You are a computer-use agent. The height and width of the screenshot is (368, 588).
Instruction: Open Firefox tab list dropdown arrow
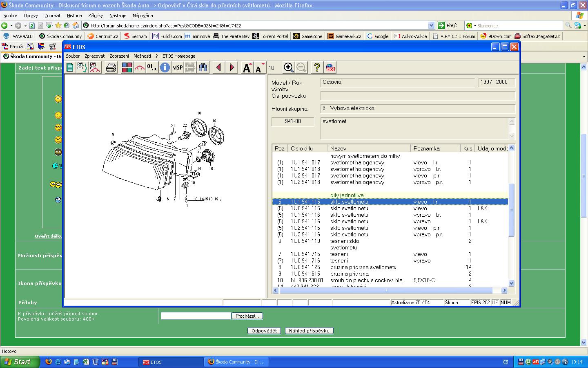pos(584,56)
